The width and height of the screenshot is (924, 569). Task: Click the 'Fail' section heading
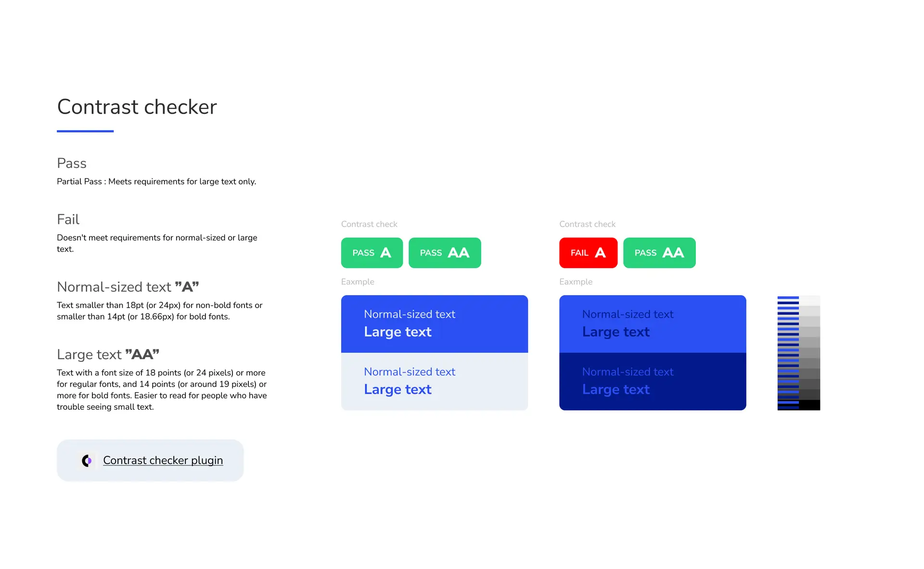(x=68, y=220)
